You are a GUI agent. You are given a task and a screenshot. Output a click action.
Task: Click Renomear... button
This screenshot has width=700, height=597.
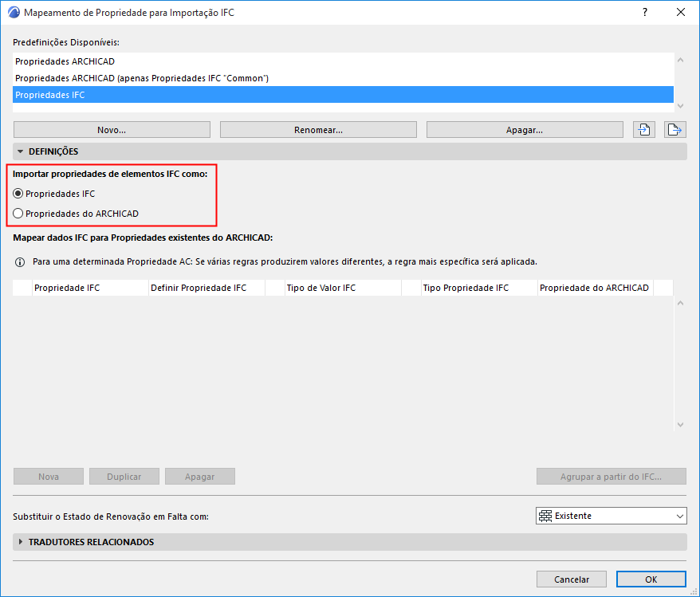318,130
